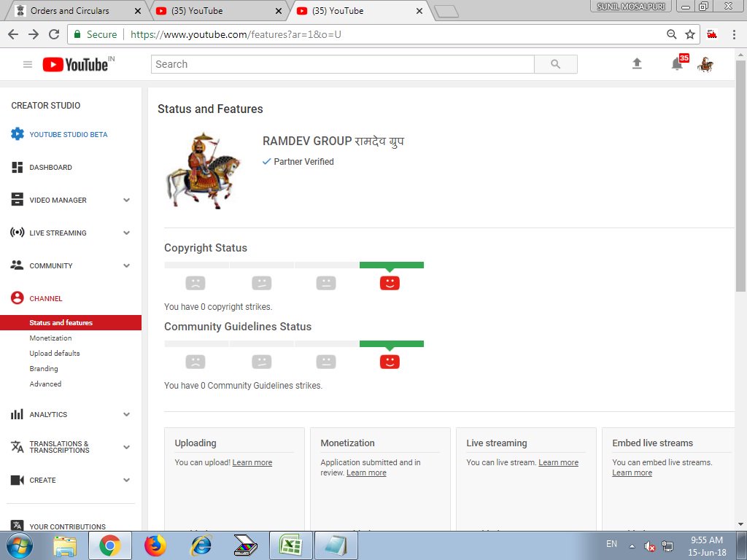Image resolution: width=747 pixels, height=560 pixels.
Task: Open YouTube Studio Beta link
Action: [x=69, y=134]
